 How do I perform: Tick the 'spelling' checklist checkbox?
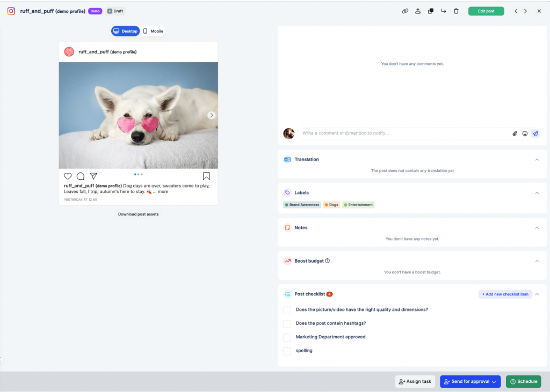point(287,351)
